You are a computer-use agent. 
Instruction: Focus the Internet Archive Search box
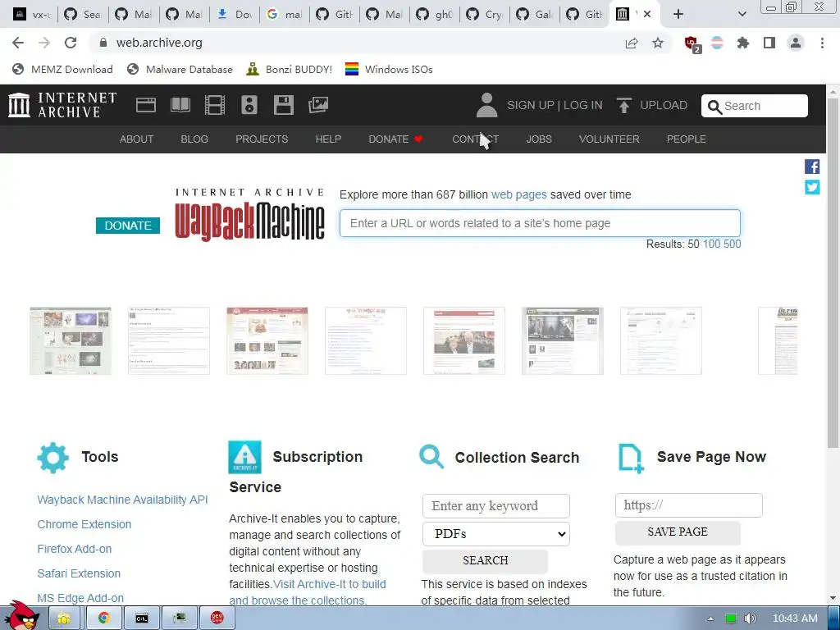pyautogui.click(x=755, y=106)
